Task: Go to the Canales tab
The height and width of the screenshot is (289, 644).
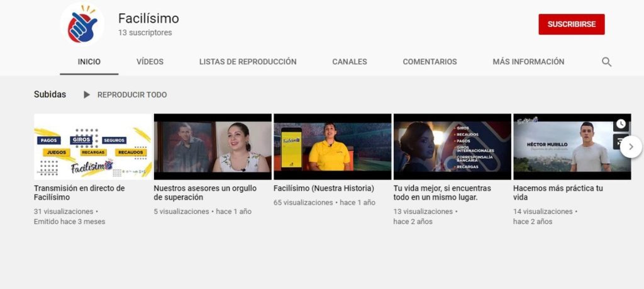Action: point(350,62)
